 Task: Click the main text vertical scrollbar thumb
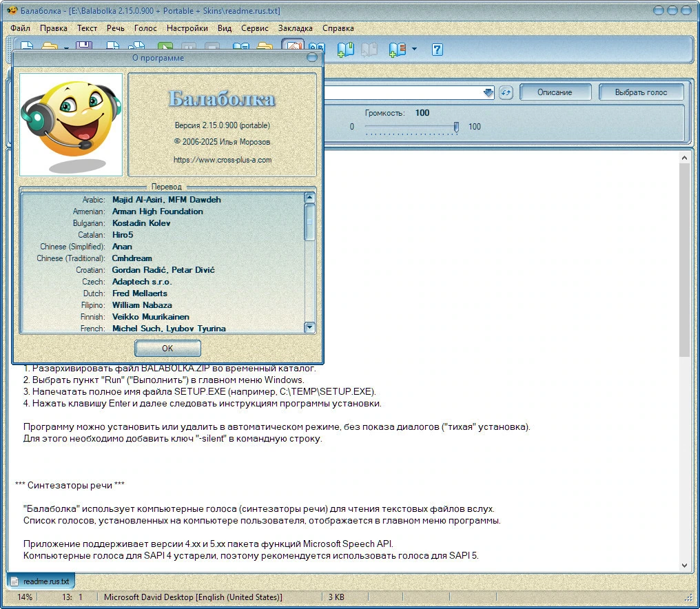coord(684,260)
